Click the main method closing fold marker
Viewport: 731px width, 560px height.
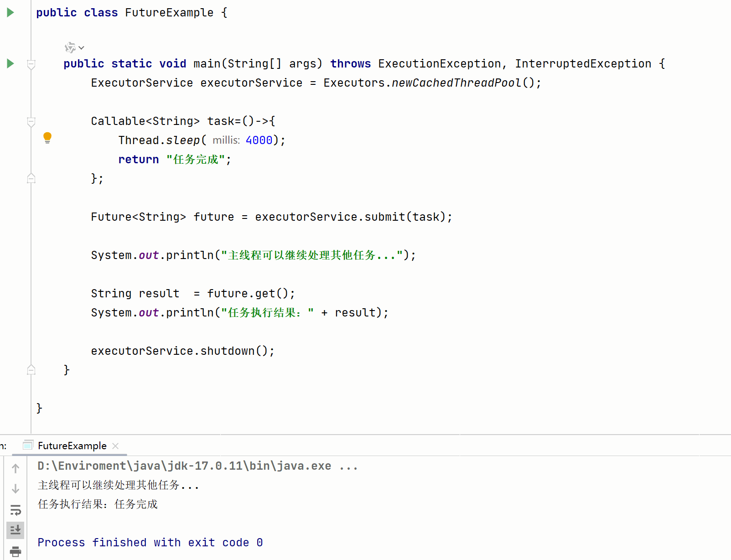tap(31, 370)
